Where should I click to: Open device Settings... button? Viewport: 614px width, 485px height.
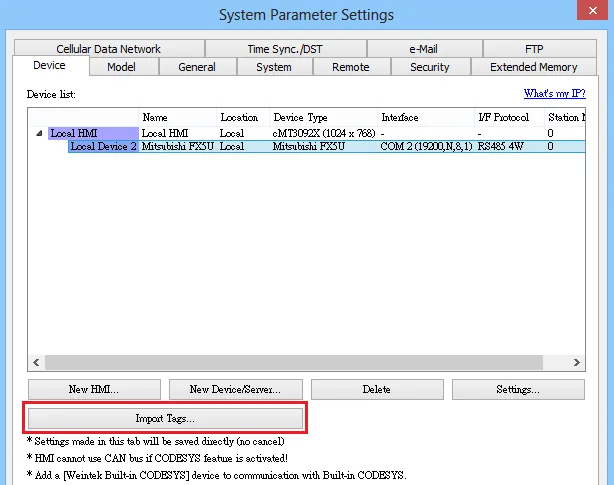click(518, 389)
